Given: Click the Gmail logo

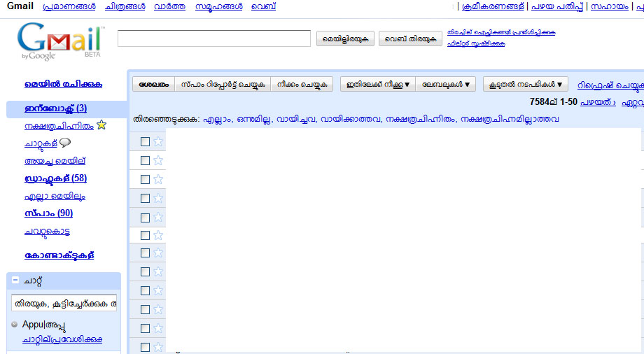Looking at the screenshot, I should click(60, 41).
